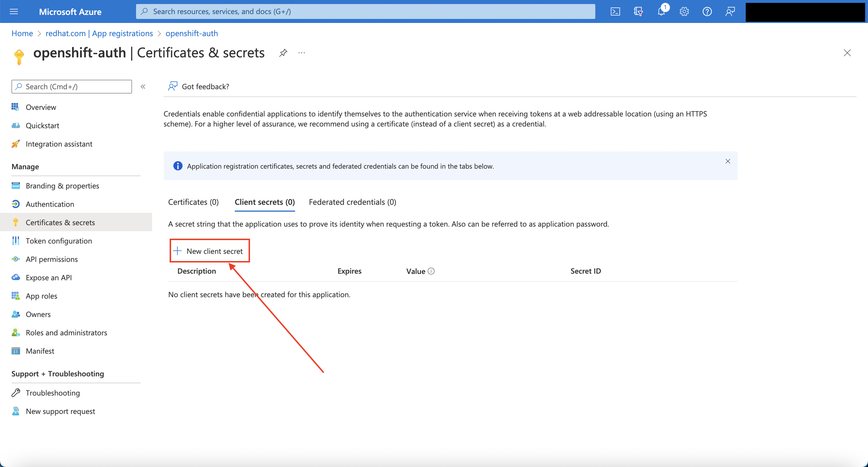Open the help and support icon
868x467 pixels.
pyautogui.click(x=707, y=11)
